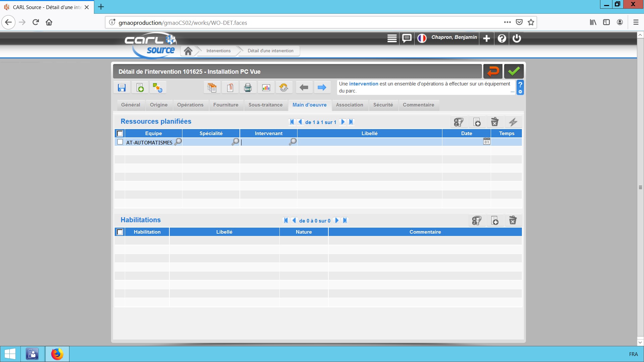Open the bar chart statistics icon
Screen dimensions: 644x362
pos(266,87)
